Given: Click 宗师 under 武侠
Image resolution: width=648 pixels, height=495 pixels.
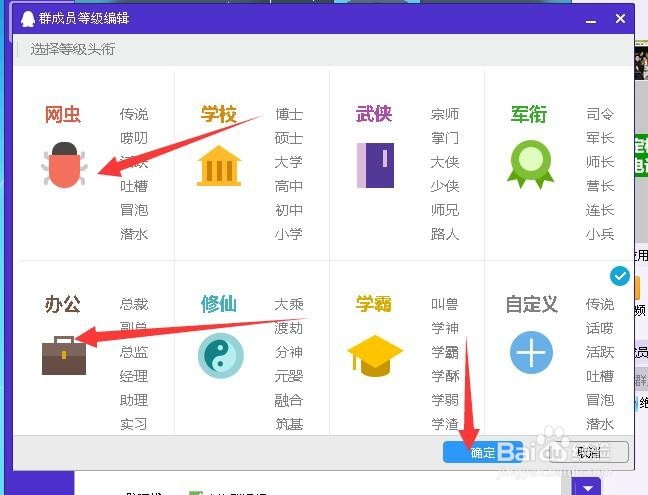Looking at the screenshot, I should point(445,114).
